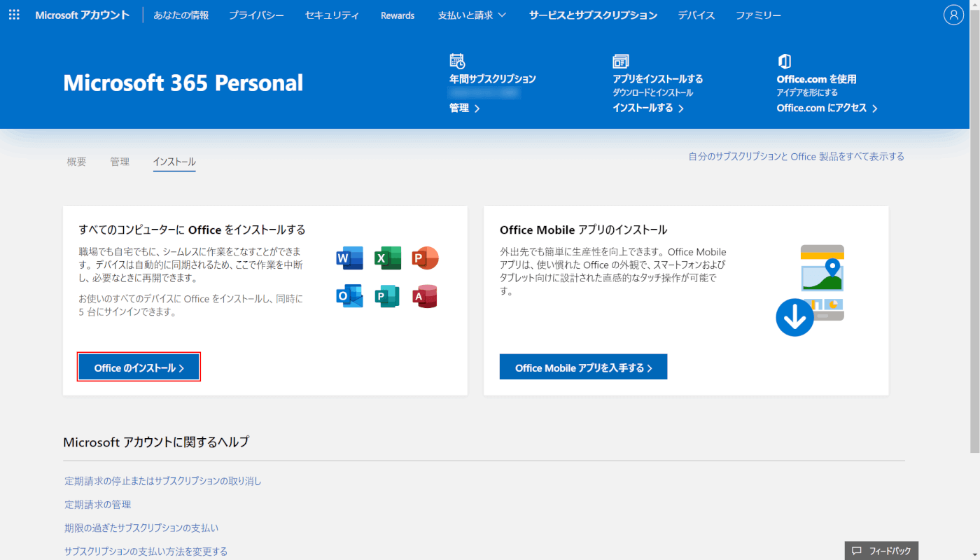The width and height of the screenshot is (980, 560).
Task: Open the フィードバック button
Action: click(x=881, y=551)
